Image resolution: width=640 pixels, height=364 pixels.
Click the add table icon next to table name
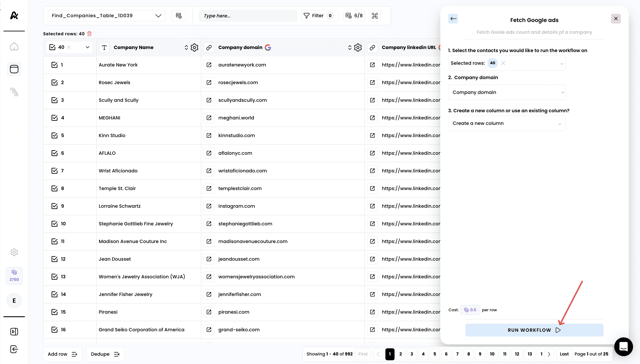(x=179, y=16)
